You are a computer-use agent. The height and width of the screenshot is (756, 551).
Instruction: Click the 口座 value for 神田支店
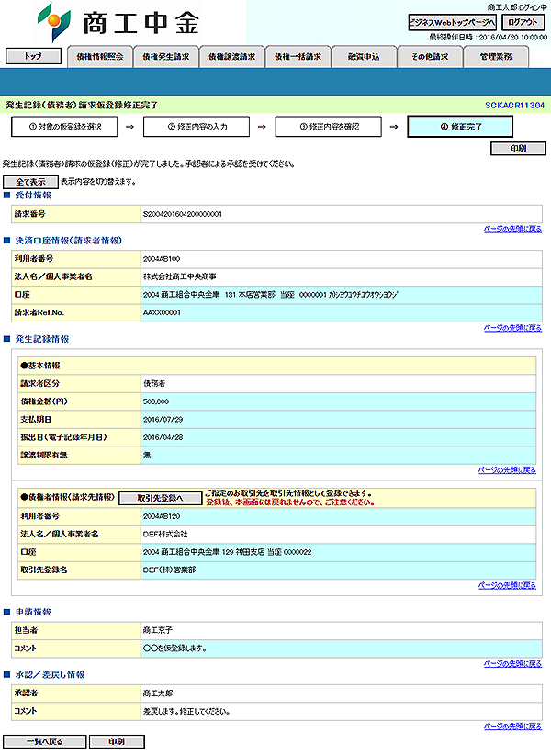pos(227,552)
